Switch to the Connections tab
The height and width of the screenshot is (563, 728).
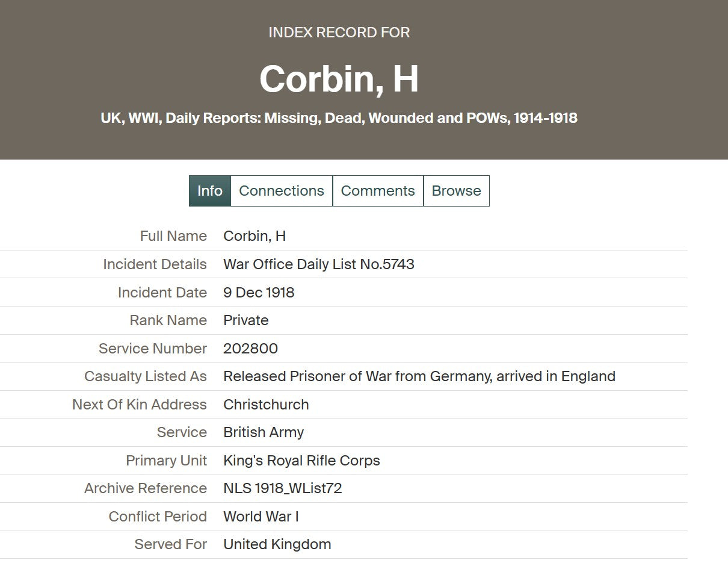click(282, 191)
